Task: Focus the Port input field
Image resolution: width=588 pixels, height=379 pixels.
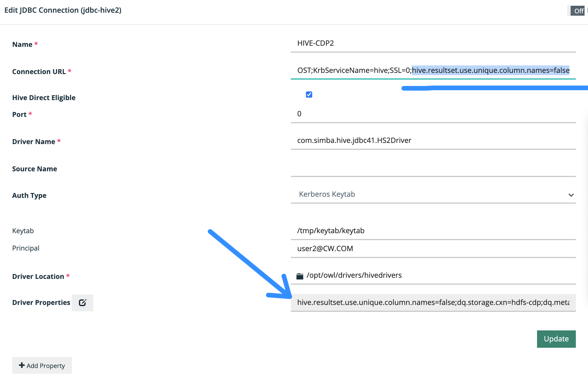Action: click(433, 114)
